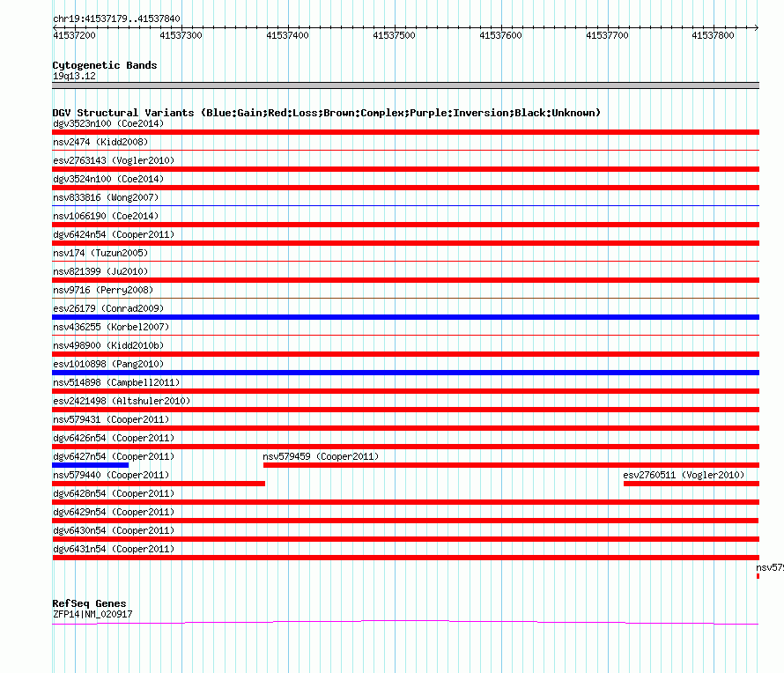Open variant dgv3523n100 (Coe2014)
The image size is (784, 673).
[x=108, y=123]
